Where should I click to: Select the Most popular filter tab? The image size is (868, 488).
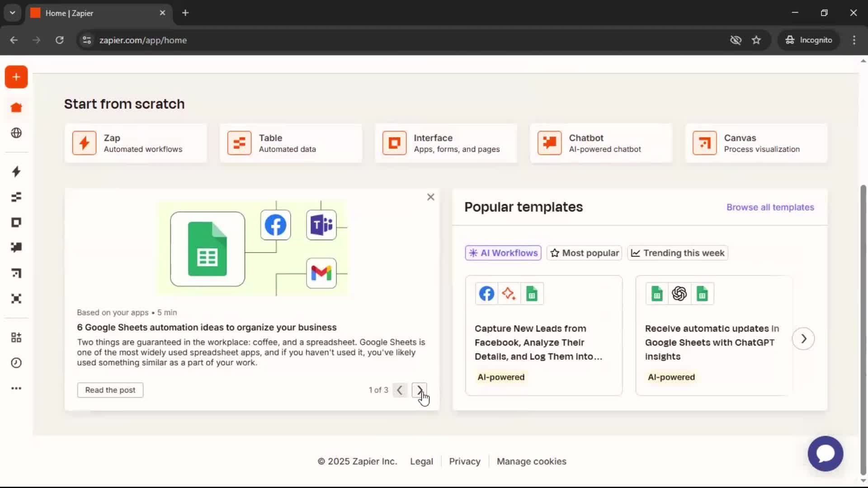[x=585, y=253]
